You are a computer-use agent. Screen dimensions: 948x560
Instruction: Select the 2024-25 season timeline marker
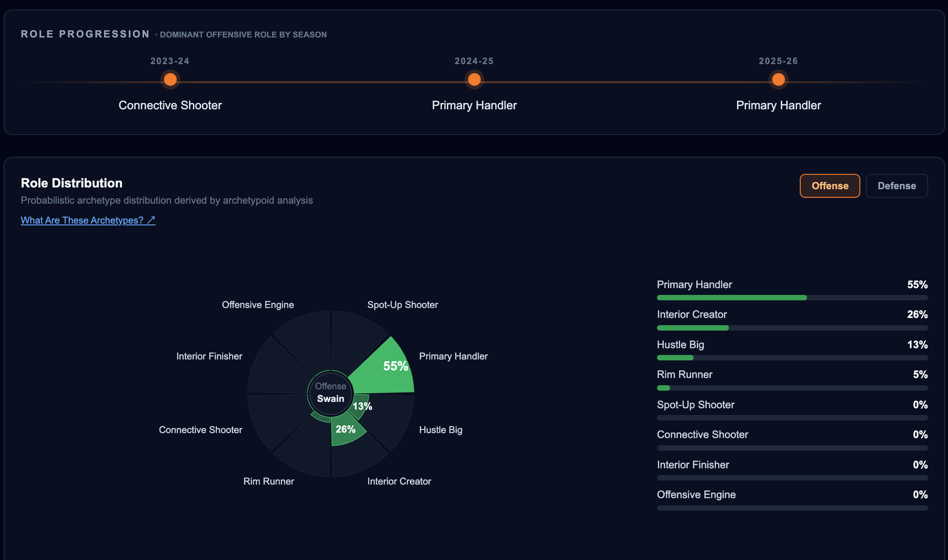(474, 79)
